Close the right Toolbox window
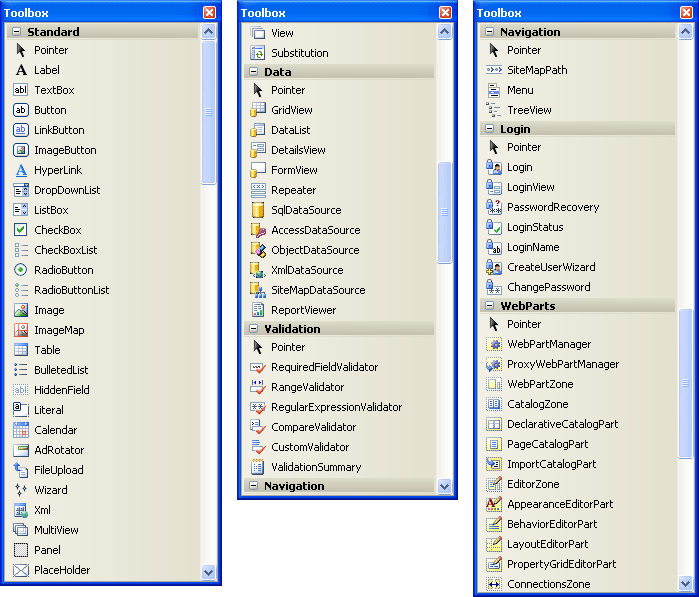 coord(686,12)
